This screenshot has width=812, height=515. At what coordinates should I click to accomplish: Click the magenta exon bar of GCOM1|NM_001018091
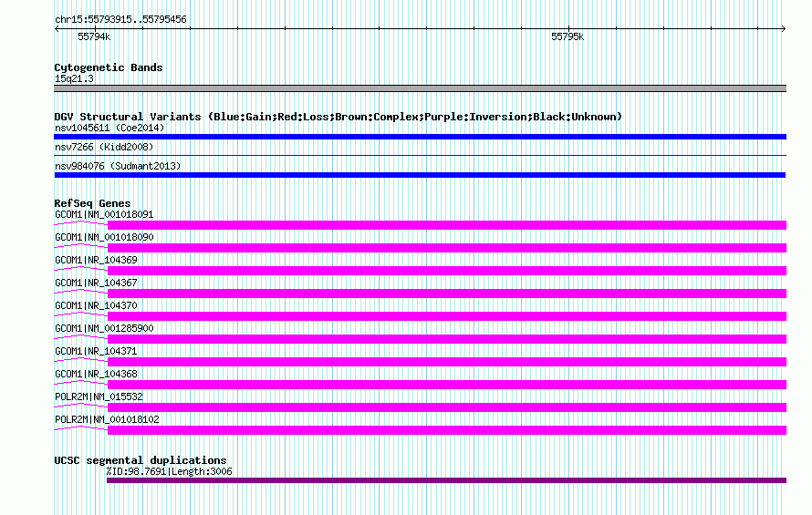[x=447, y=225]
